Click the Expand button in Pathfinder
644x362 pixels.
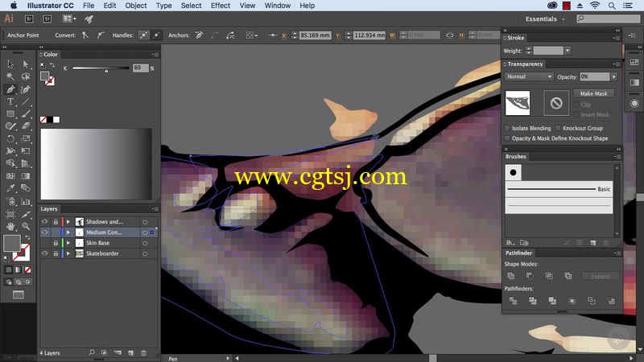[601, 276]
